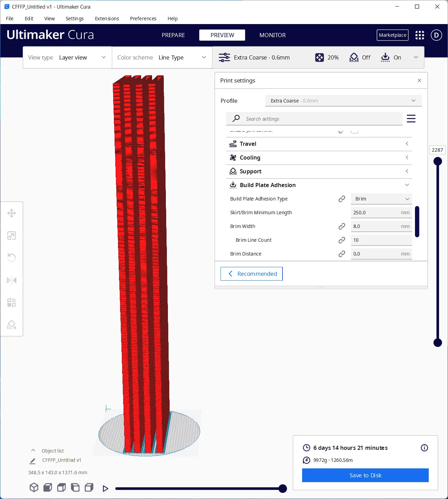Viewport: 448px width, 499px height.
Task: Select the Rotate tool in left toolbar
Action: click(12, 258)
